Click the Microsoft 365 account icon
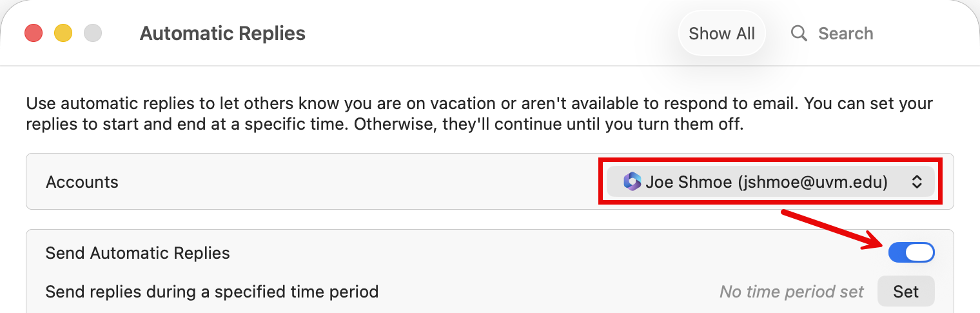 [x=632, y=182]
